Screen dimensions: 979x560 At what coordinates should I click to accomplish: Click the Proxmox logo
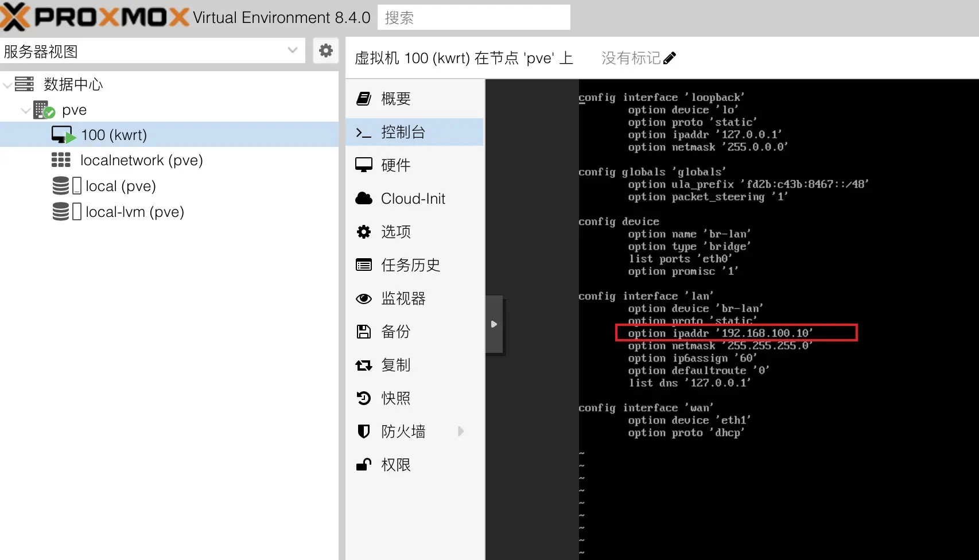[95, 17]
